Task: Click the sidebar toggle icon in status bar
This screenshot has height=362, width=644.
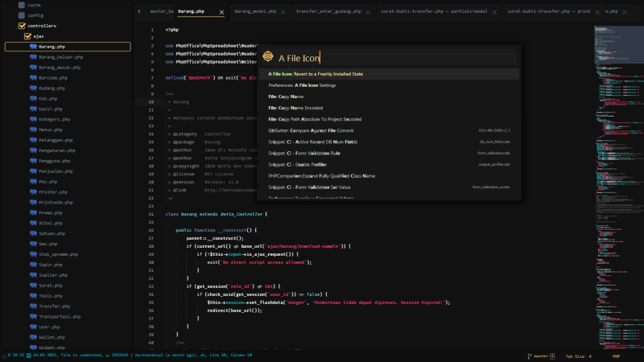Action: click(x=4, y=356)
